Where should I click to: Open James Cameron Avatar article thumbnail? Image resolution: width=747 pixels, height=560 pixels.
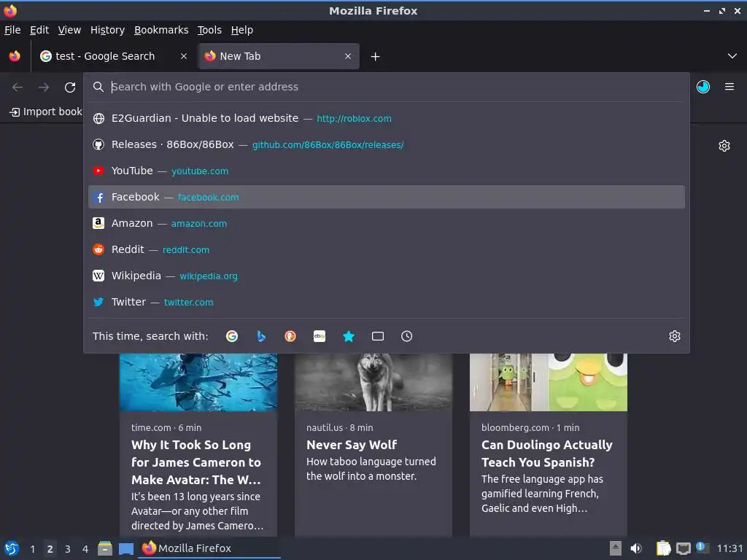coord(198,382)
